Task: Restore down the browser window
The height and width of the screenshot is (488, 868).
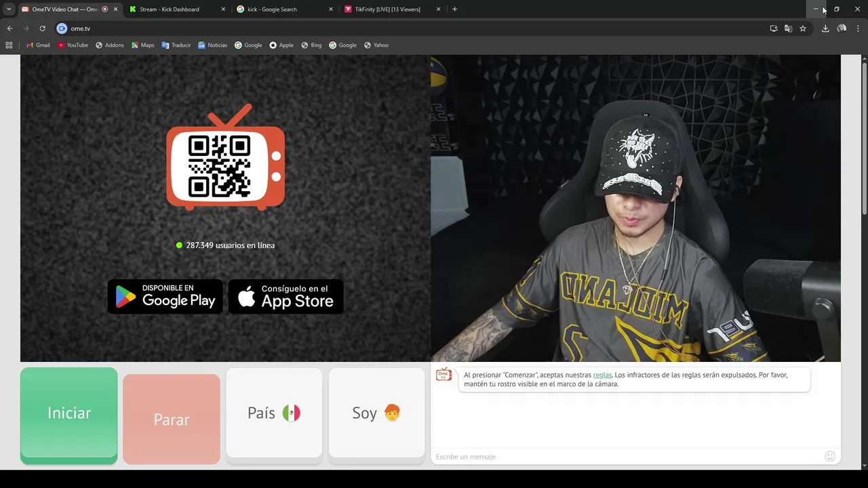Action: pyautogui.click(x=837, y=9)
